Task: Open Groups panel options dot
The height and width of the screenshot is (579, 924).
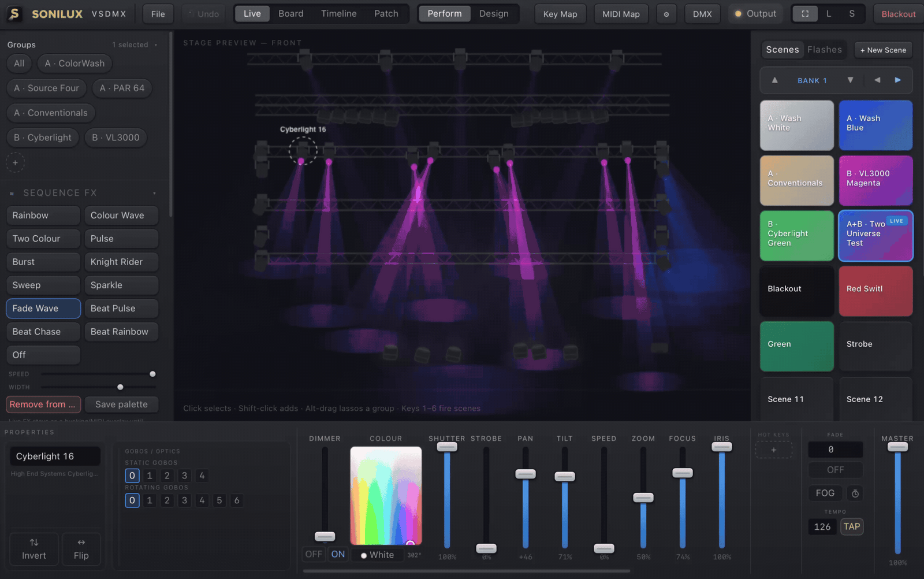Action: pos(156,45)
